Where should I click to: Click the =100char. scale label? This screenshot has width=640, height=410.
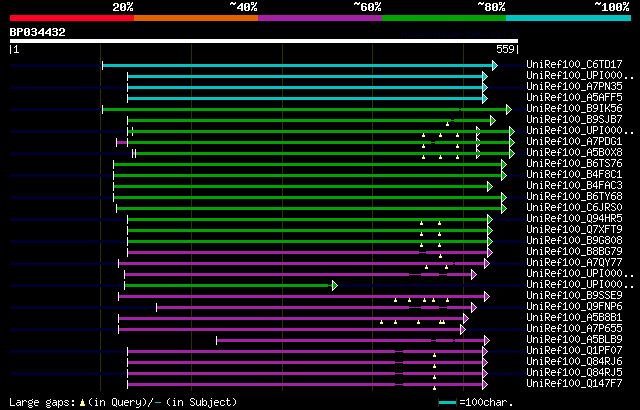[x=486, y=402]
